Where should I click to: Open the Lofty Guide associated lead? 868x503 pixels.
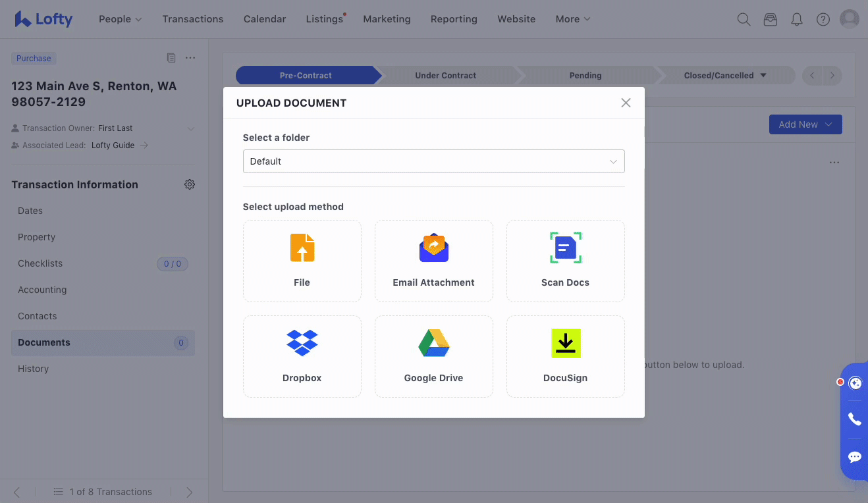pyautogui.click(x=119, y=146)
